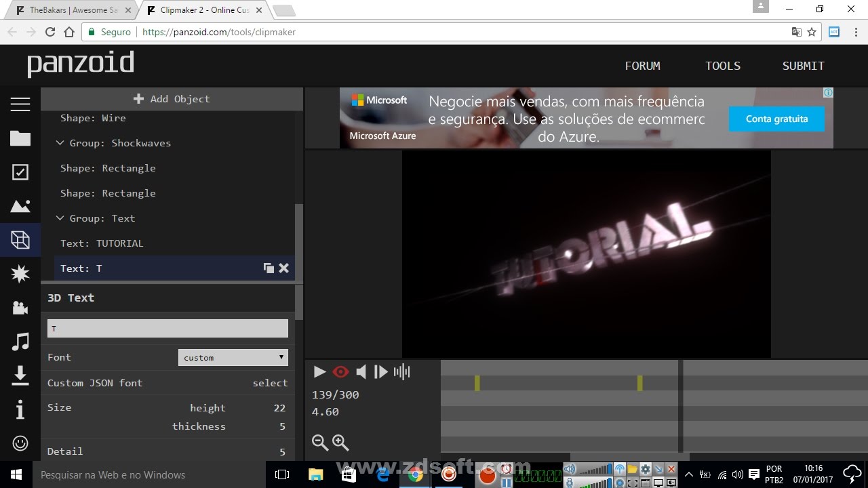868x488 pixels.
Task: Toggle the audio waveform display
Action: [402, 371]
